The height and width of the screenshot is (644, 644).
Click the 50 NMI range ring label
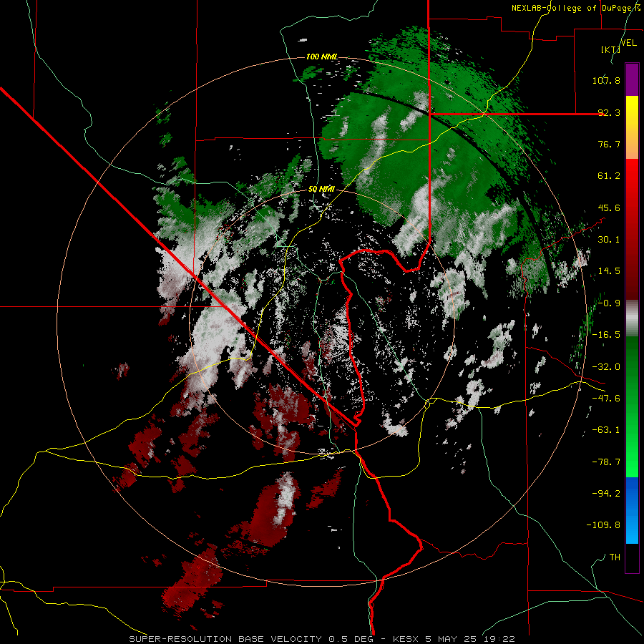(321, 190)
